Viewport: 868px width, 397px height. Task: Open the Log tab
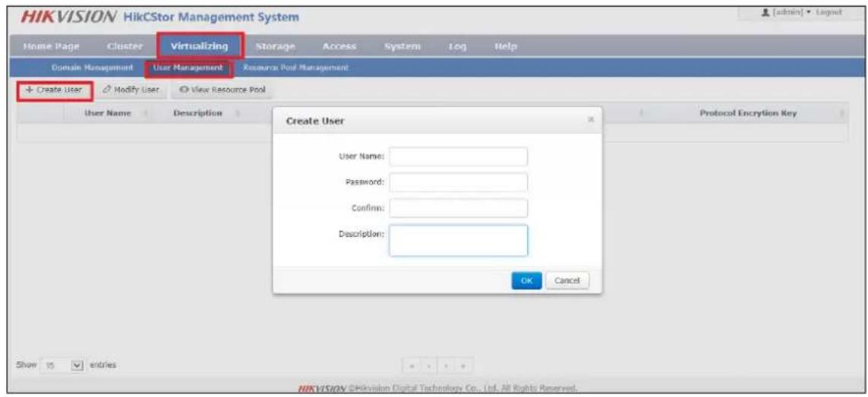pyautogui.click(x=459, y=46)
